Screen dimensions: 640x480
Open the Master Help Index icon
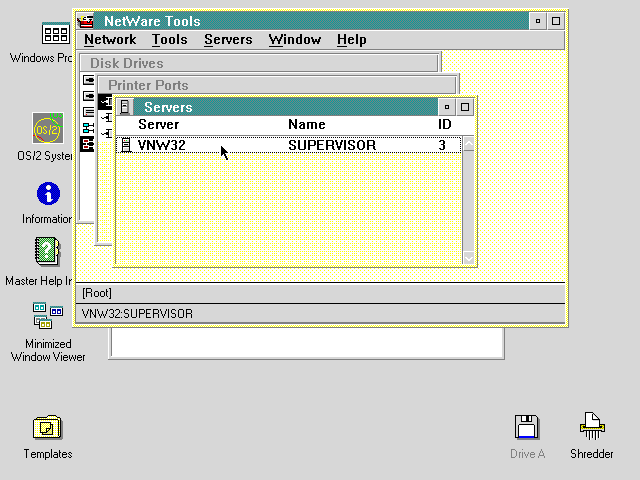pos(47,251)
